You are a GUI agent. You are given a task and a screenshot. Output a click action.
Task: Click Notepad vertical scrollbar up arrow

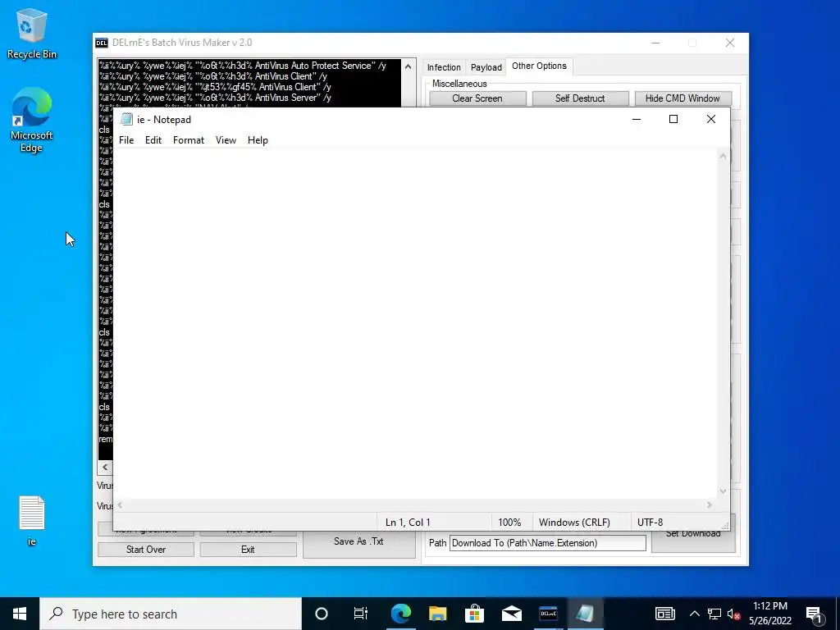[723, 157]
